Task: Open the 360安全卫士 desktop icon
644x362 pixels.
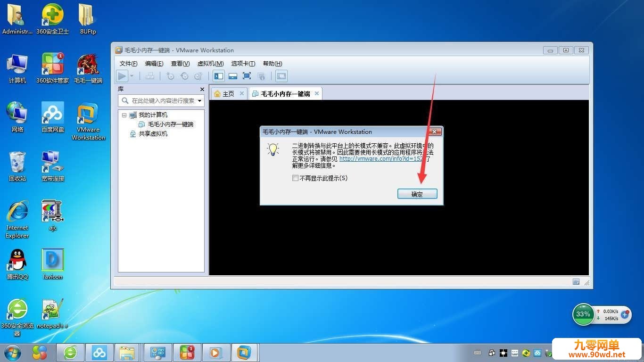Action: pos(53,20)
